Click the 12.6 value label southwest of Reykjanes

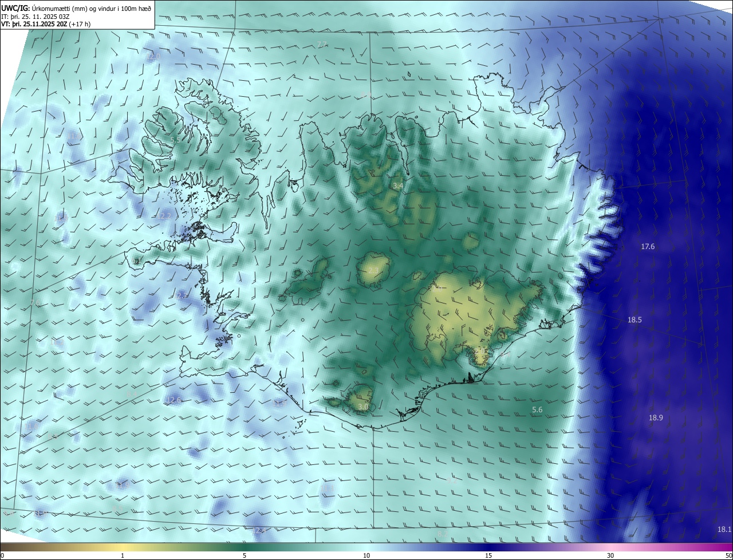click(174, 400)
